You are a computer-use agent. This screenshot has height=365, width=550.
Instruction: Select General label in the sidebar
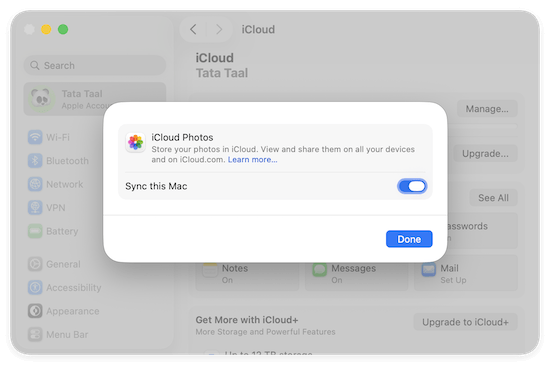(x=63, y=264)
